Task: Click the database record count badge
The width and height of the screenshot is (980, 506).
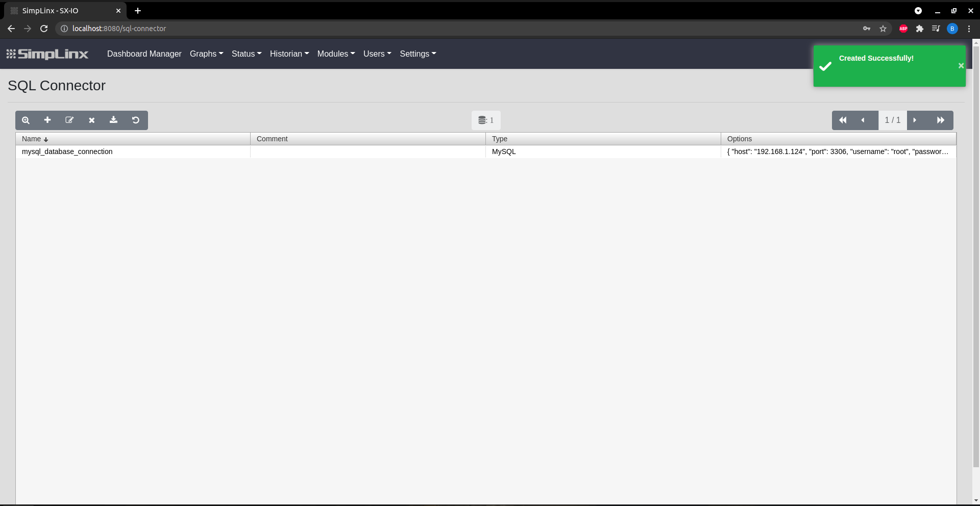Action: [485, 120]
